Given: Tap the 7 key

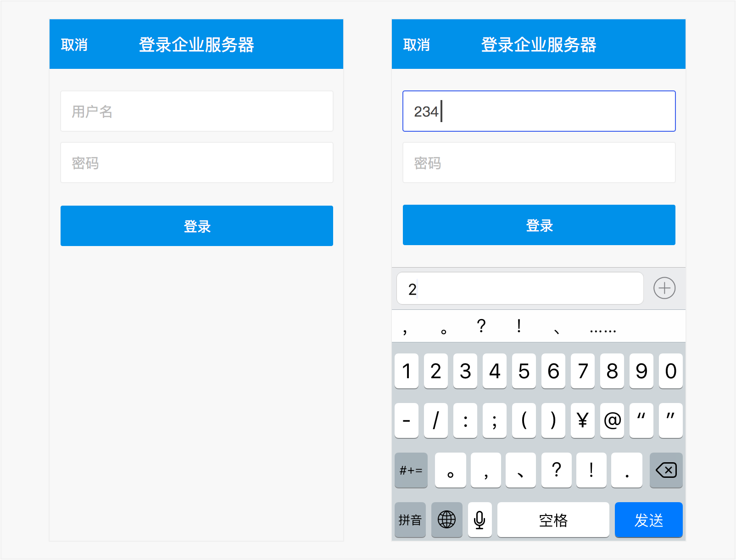Looking at the screenshot, I should tap(583, 371).
